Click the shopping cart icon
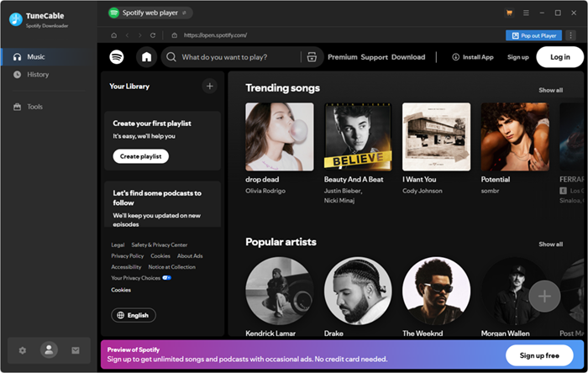This screenshot has height=373, width=588. pos(509,13)
